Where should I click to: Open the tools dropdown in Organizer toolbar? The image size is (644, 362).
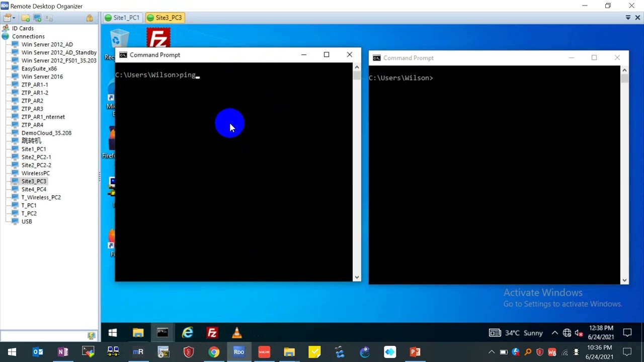pos(9,18)
